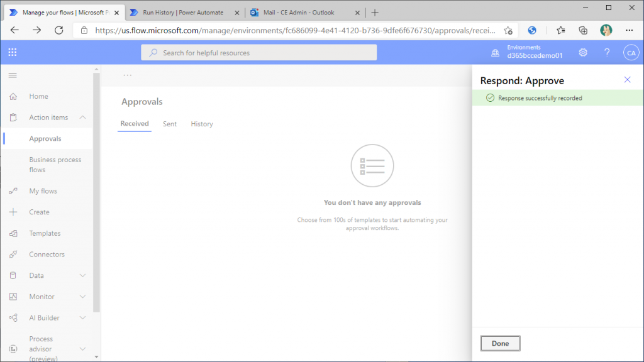644x362 pixels.
Task: Close the Outlook Mail browser tab
Action: point(357,13)
